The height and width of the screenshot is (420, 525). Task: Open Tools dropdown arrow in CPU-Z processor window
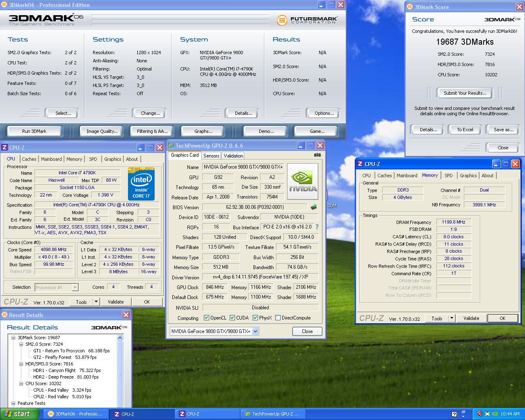coord(96,302)
